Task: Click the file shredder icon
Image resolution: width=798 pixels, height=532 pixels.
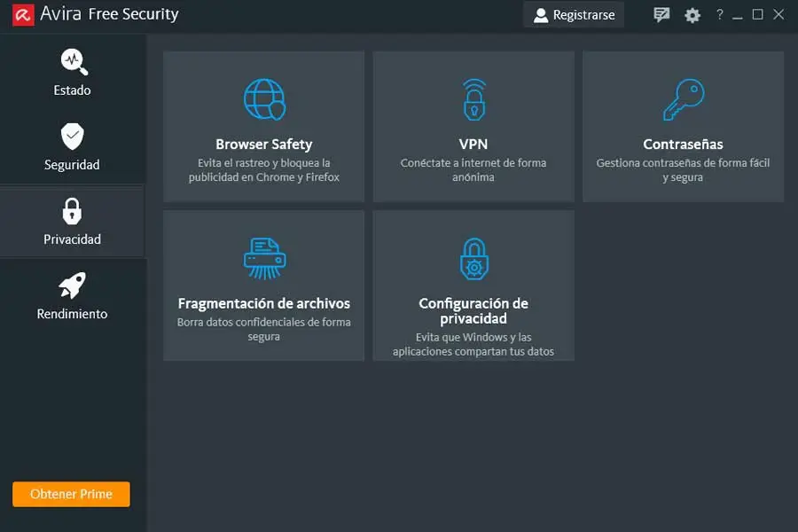Action: click(264, 258)
